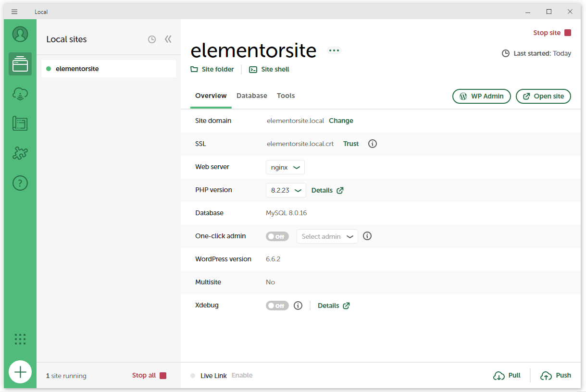This screenshot has width=586, height=392.
Task: Open the Help question mark icon
Action: (20, 183)
